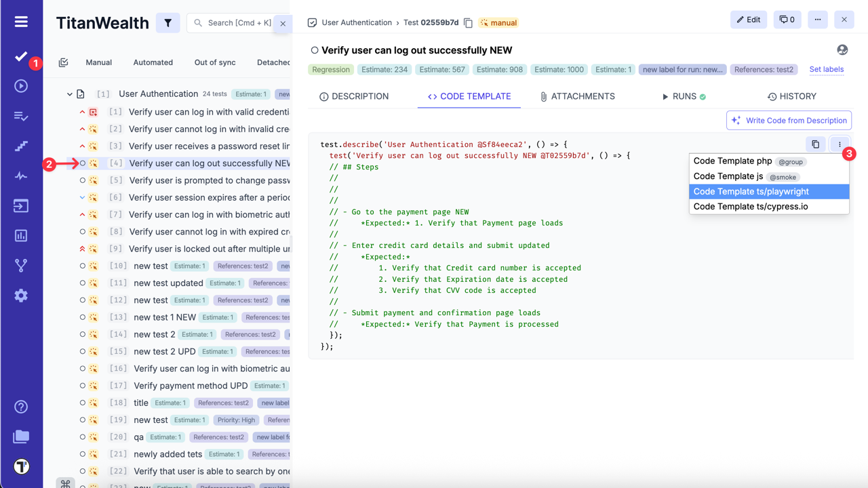Click priority chevron of test [6]
Image resolution: width=868 pixels, height=488 pixels.
(x=83, y=197)
